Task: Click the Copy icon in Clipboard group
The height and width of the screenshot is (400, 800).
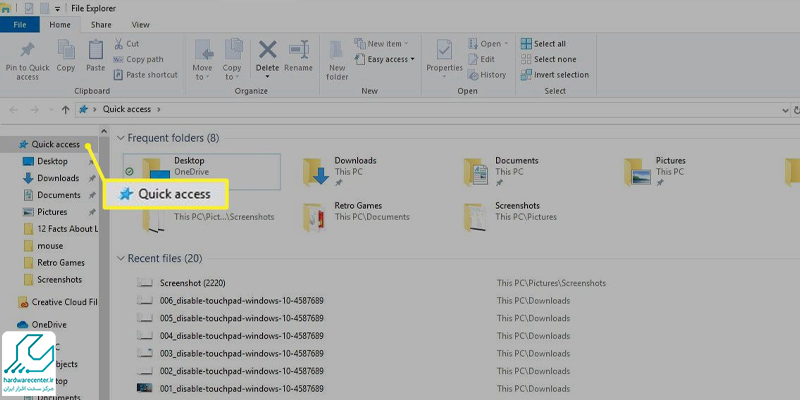Action: coord(66,50)
